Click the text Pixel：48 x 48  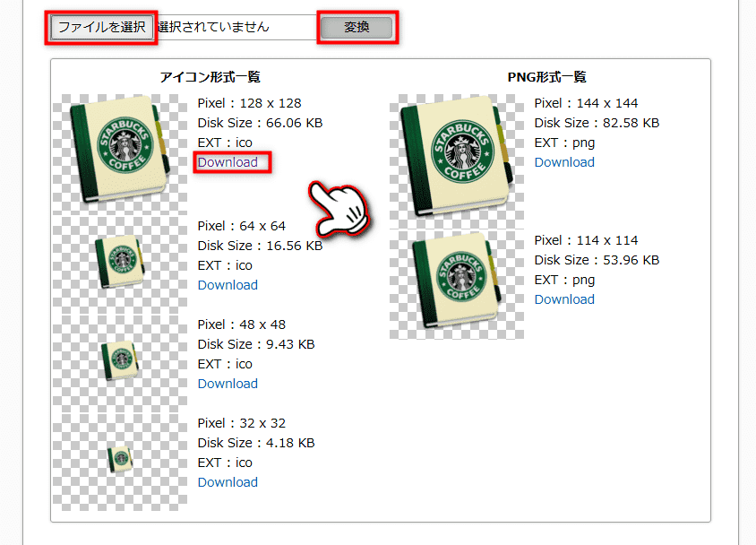[242, 324]
